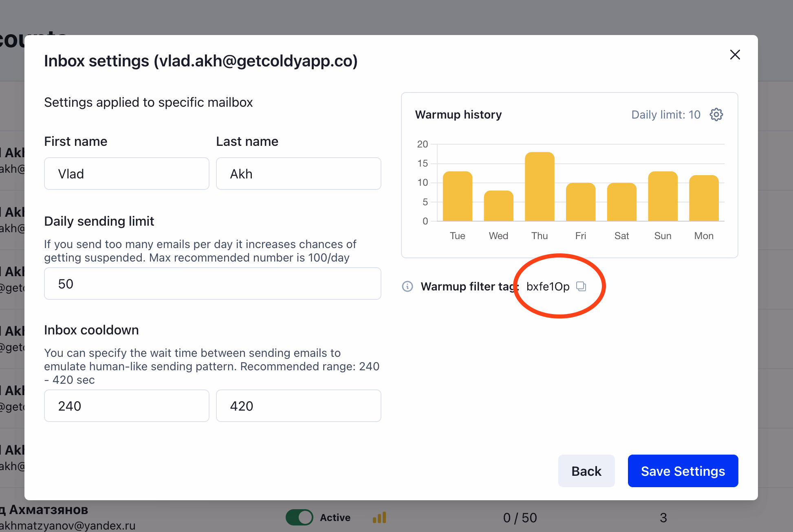Image resolution: width=793 pixels, height=532 pixels.
Task: Click the Monday bar in warmup history
Action: [704, 198]
